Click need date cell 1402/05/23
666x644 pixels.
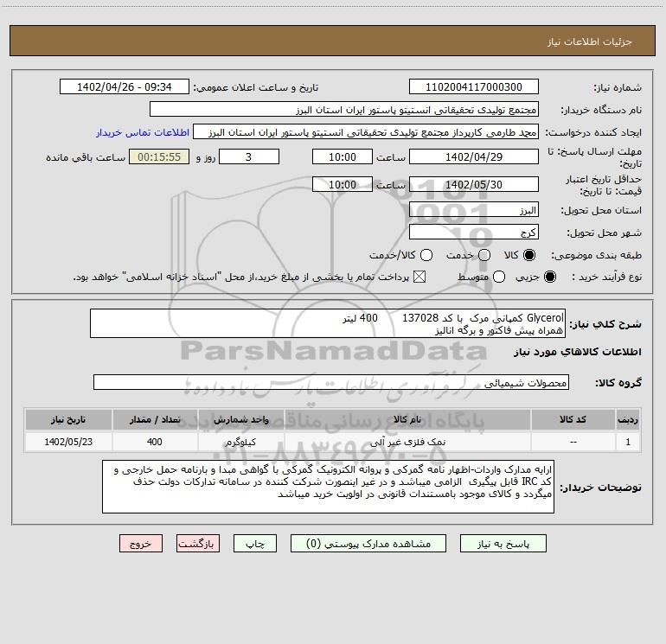coord(68,442)
